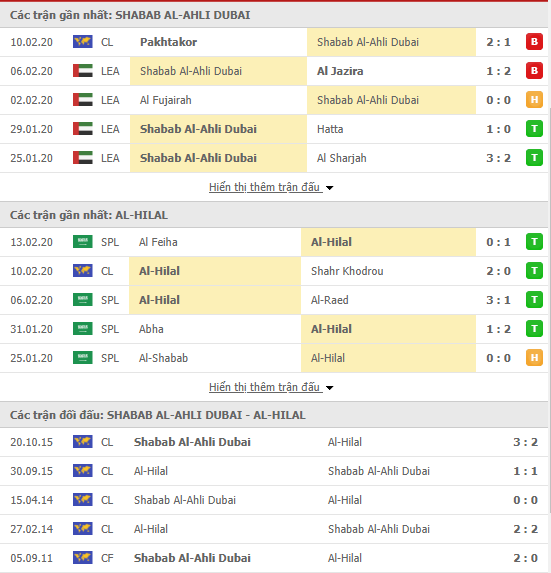Image resolution: width=551 pixels, height=573 pixels.
Task: Click SPL label in Abha row
Action: (110, 329)
